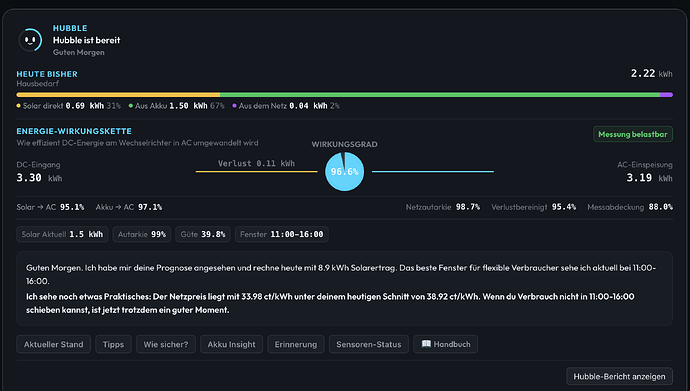Click the HUBBLE title label
This screenshot has height=391, width=690.
click(70, 28)
